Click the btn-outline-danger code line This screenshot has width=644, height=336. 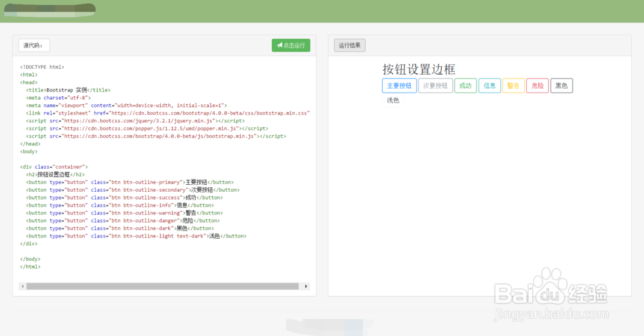coord(123,221)
